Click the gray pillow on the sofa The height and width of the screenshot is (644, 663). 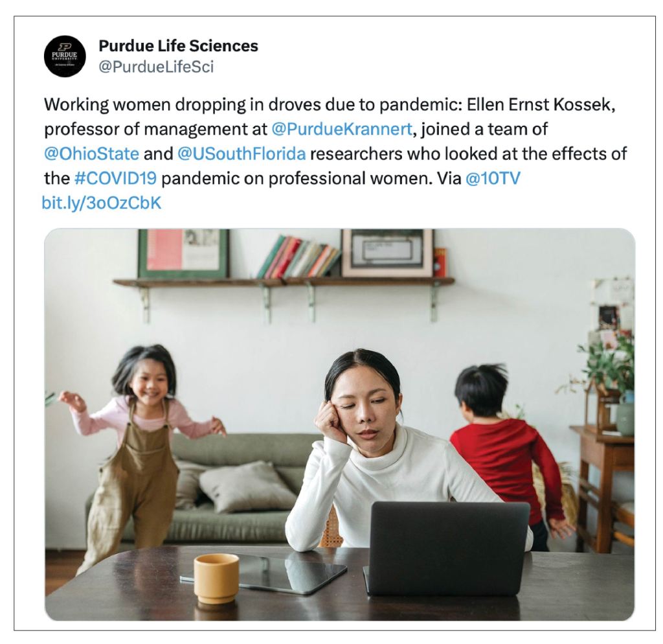[247, 487]
